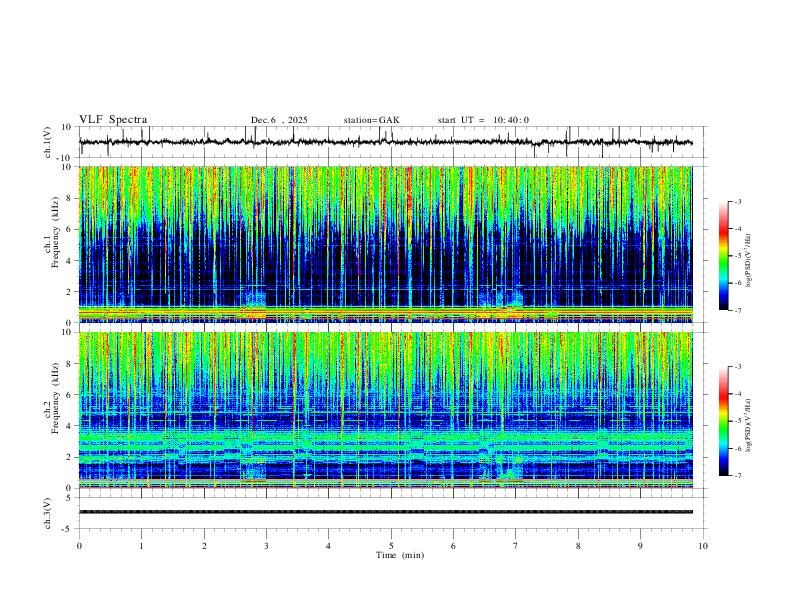Click the "6" frequency tick on ch.2 spectrogram

tap(70, 395)
